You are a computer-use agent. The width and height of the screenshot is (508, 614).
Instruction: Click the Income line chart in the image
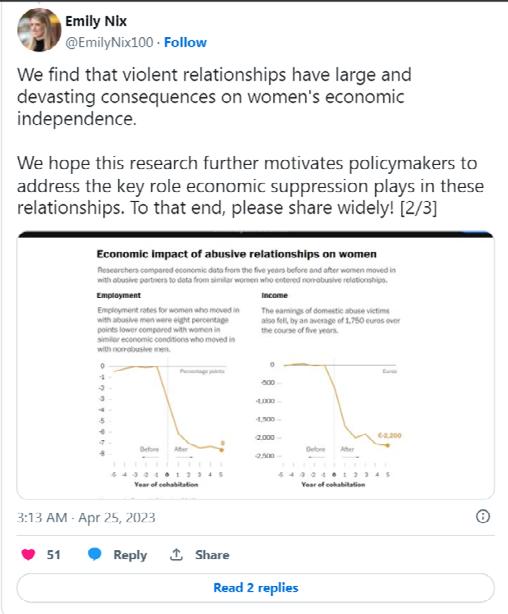click(334, 424)
